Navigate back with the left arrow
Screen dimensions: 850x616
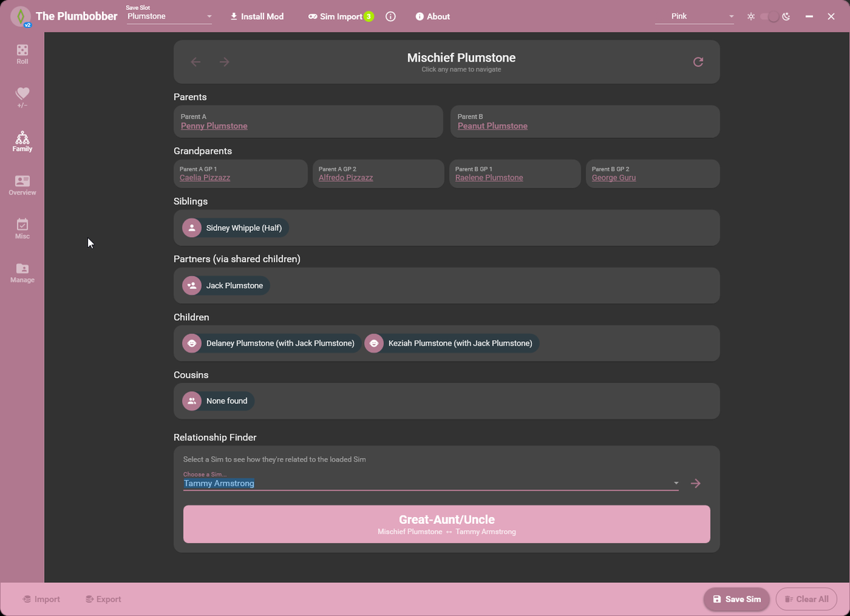pyautogui.click(x=196, y=62)
